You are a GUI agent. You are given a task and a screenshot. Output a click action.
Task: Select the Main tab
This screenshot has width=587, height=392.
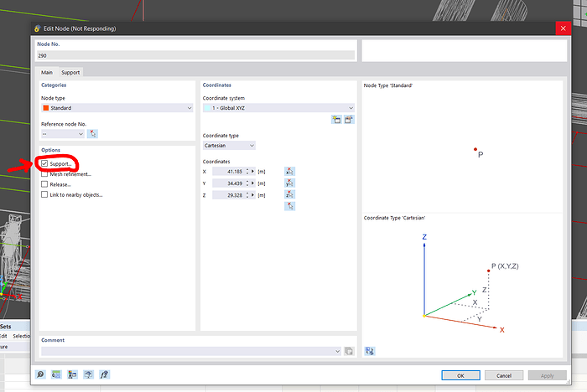[47, 72]
